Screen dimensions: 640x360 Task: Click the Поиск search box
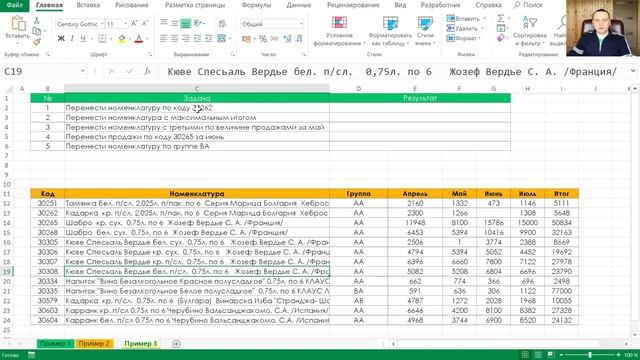(x=528, y=5)
